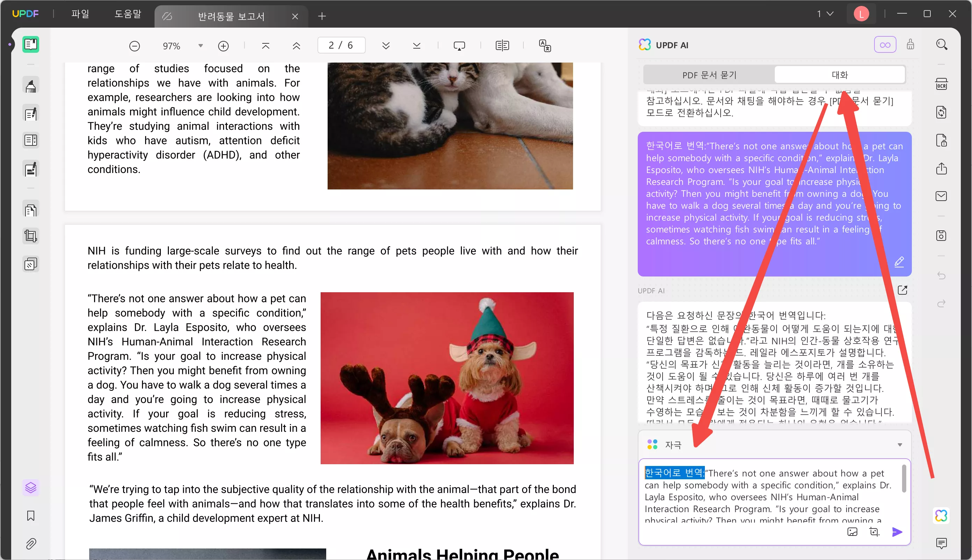Go to the next page

(386, 46)
